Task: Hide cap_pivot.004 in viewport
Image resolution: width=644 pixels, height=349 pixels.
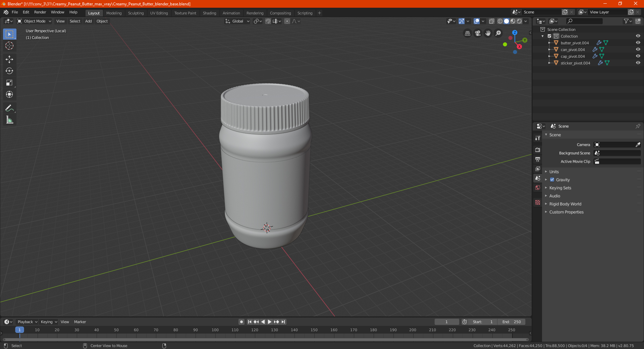Action: click(x=638, y=56)
